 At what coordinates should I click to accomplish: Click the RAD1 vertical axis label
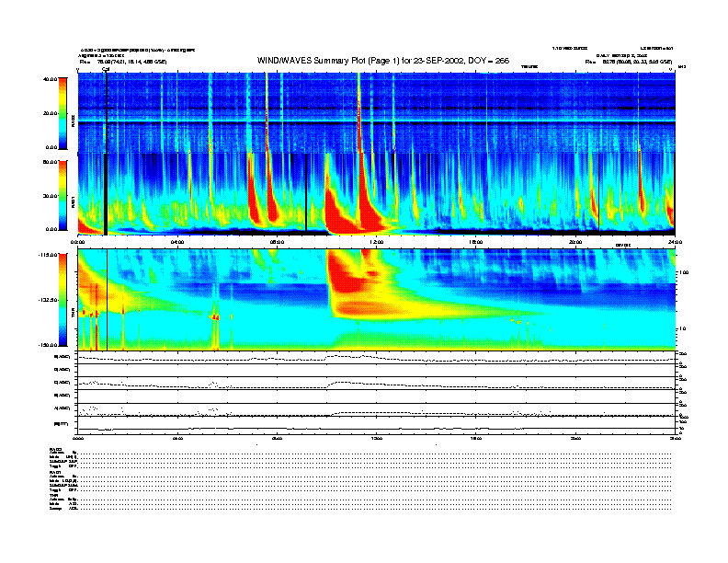tap(74, 202)
